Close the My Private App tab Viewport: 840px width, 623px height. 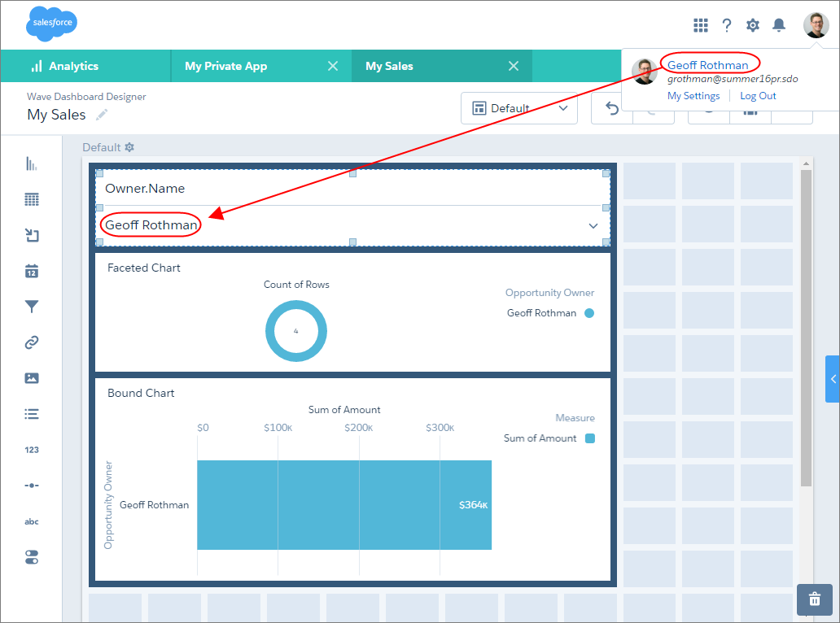(x=333, y=66)
